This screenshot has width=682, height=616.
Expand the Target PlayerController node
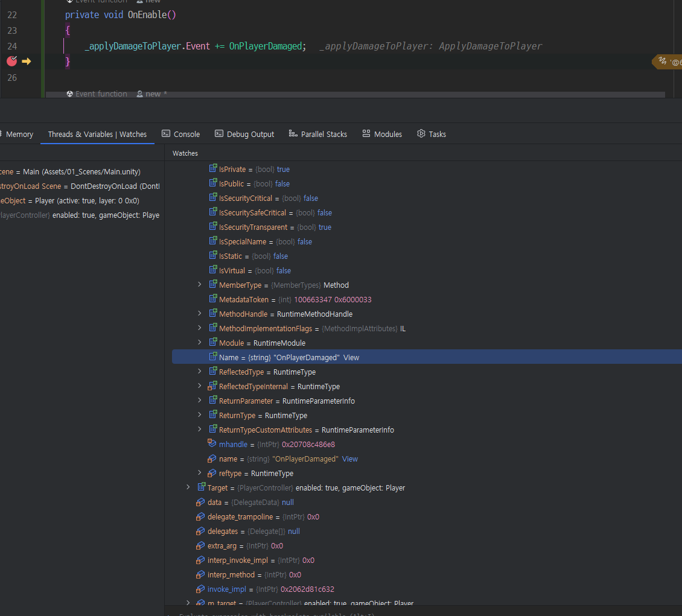(188, 487)
